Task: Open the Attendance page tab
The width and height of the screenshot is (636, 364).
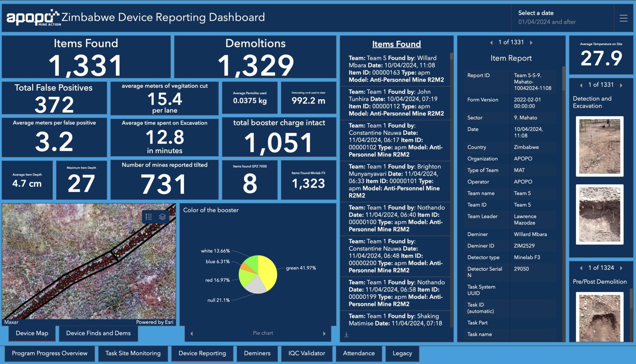Action: [x=359, y=353]
